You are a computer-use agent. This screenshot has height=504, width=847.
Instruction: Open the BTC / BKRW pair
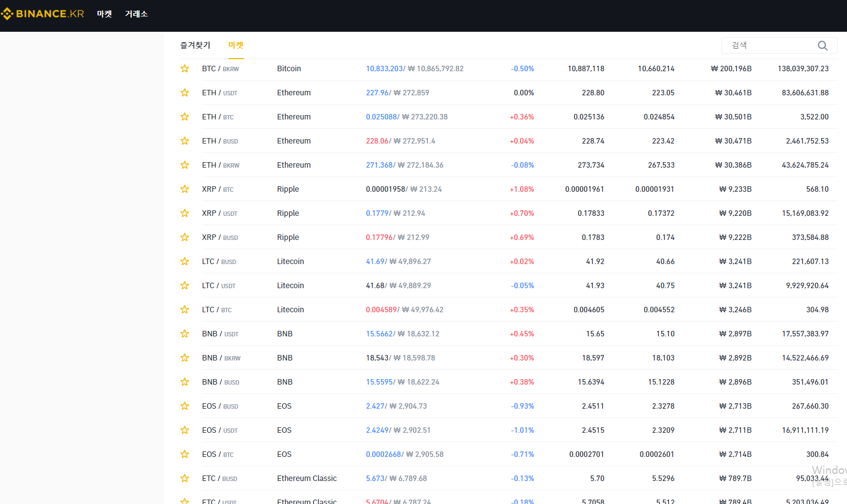click(220, 68)
